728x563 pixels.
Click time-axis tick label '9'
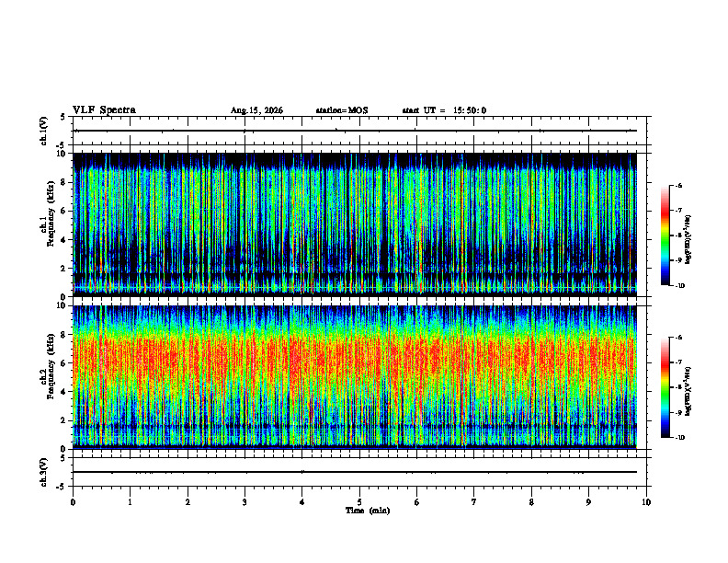pos(588,502)
